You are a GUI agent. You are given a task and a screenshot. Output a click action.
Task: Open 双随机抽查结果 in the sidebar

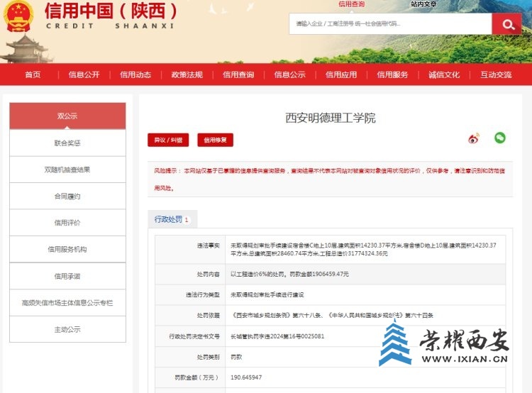pos(67,170)
